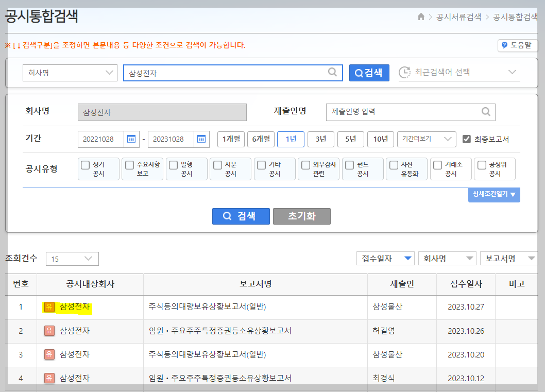545x392 pixels.
Task: Click the 유 market icon in row 2
Action: click(x=49, y=331)
